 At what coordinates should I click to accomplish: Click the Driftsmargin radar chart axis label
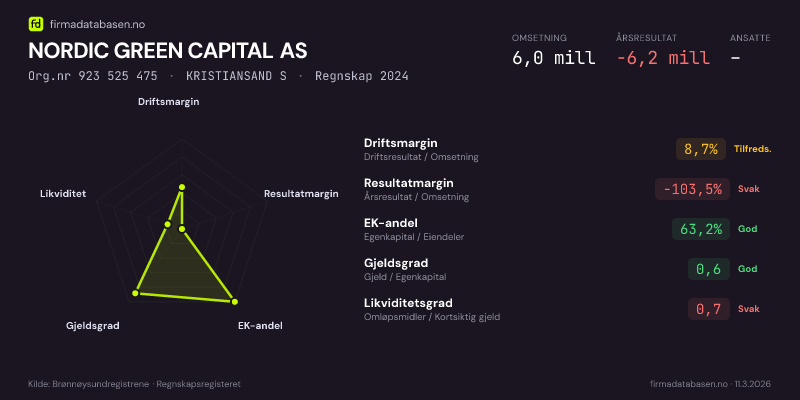tap(168, 101)
